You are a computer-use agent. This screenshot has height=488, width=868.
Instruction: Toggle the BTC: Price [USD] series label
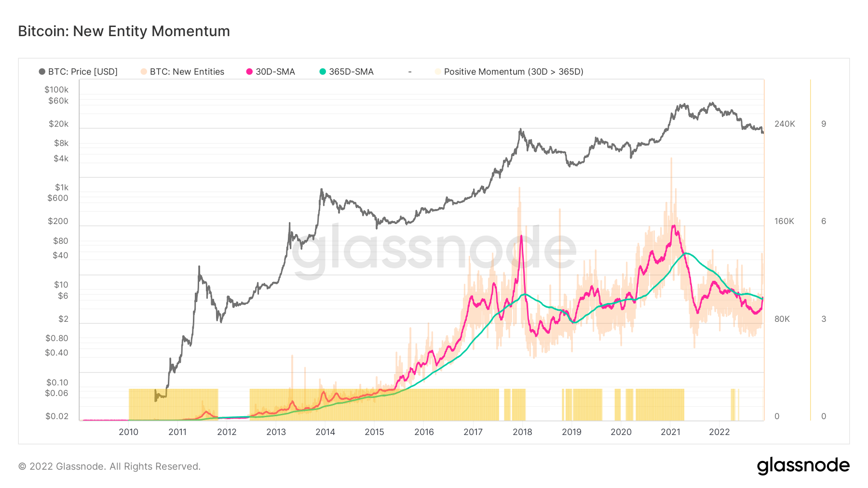point(83,72)
